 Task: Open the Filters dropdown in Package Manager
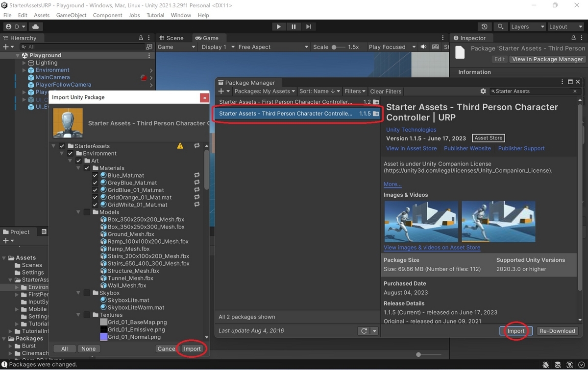click(x=355, y=92)
